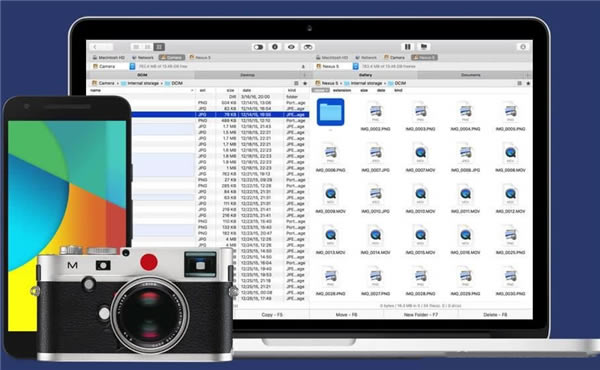This screenshot has width=600, height=370.
Task: Click the New Folder - F7 button
Action: [x=421, y=315]
